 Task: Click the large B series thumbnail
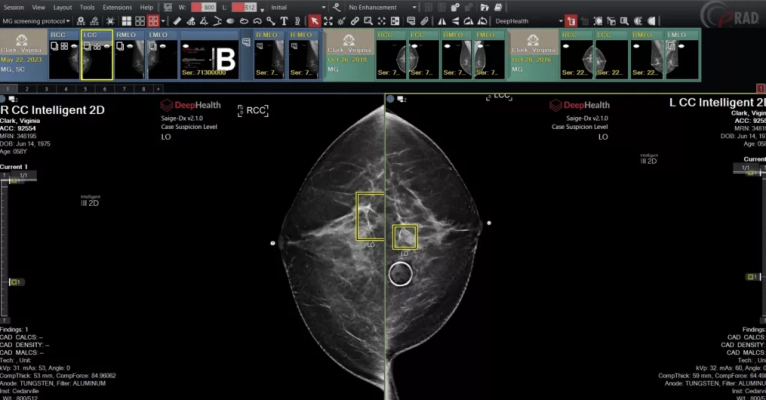pyautogui.click(x=226, y=60)
